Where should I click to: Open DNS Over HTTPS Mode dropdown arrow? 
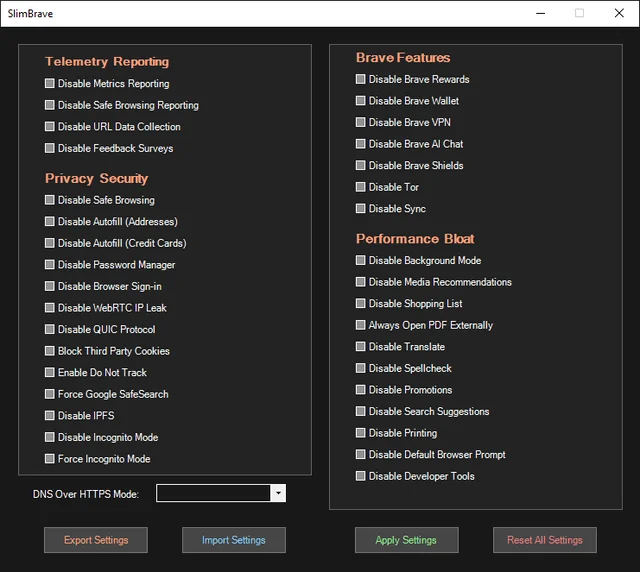(278, 493)
